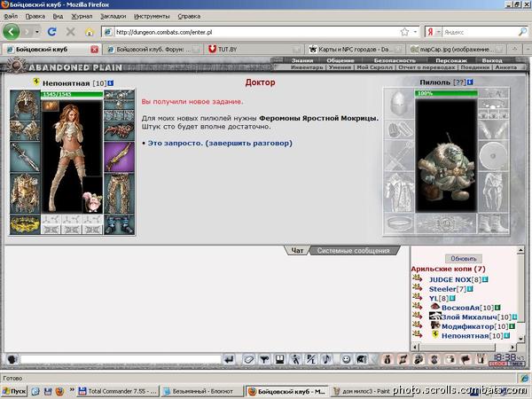Click the dagger weapon item slot
The image size is (532, 399).
(x=25, y=157)
